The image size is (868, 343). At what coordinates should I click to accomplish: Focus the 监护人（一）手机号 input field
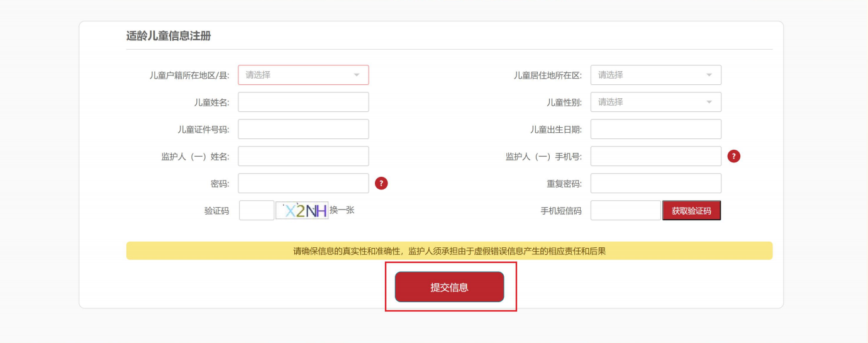(x=655, y=156)
